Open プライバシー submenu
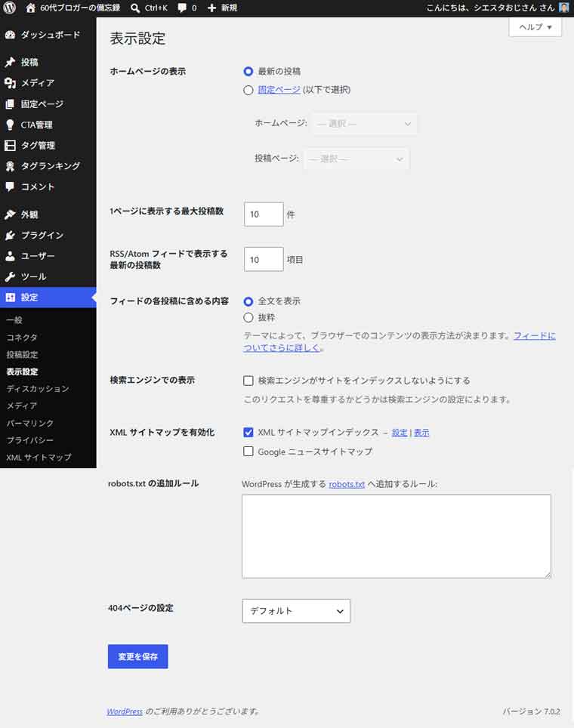Viewport: 574px width, 728px height. tap(30, 440)
